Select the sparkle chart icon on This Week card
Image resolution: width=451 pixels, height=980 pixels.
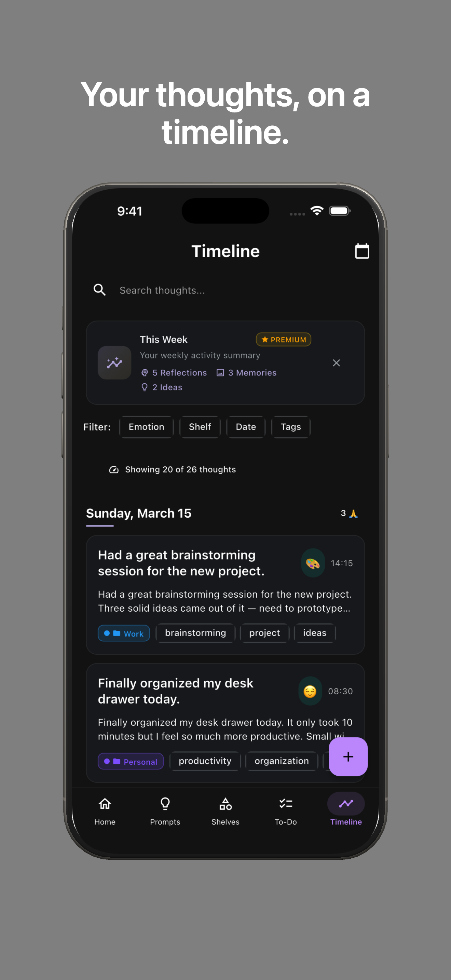point(114,363)
